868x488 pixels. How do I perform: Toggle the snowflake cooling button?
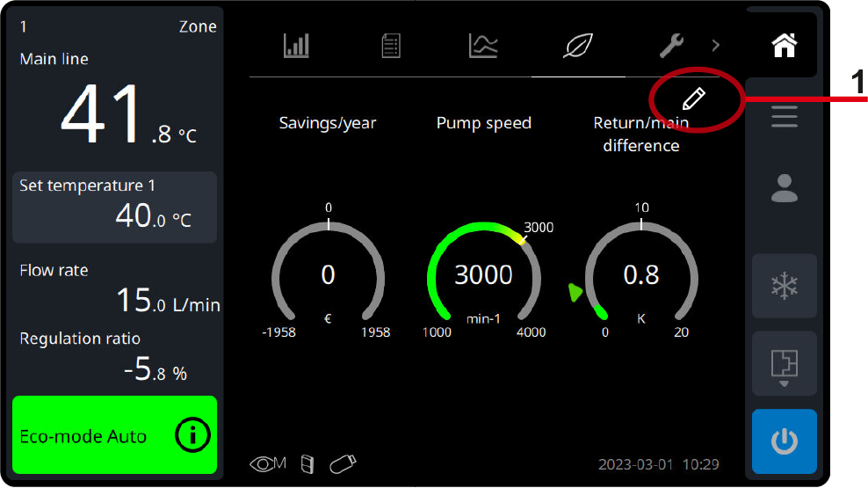pos(784,286)
